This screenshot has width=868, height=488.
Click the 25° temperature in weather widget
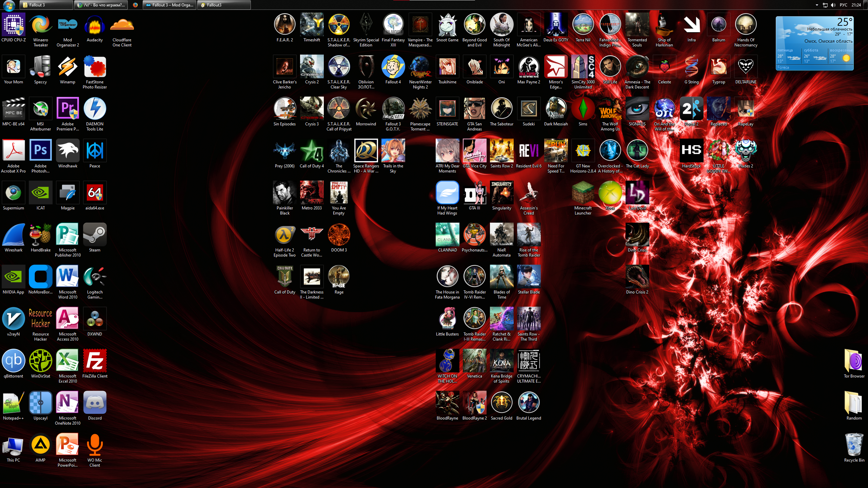click(845, 22)
